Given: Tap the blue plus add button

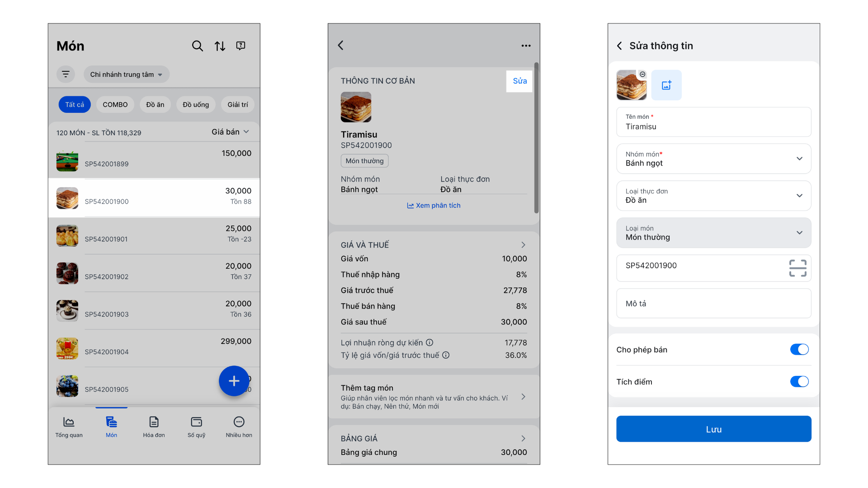Looking at the screenshot, I should [x=234, y=381].
